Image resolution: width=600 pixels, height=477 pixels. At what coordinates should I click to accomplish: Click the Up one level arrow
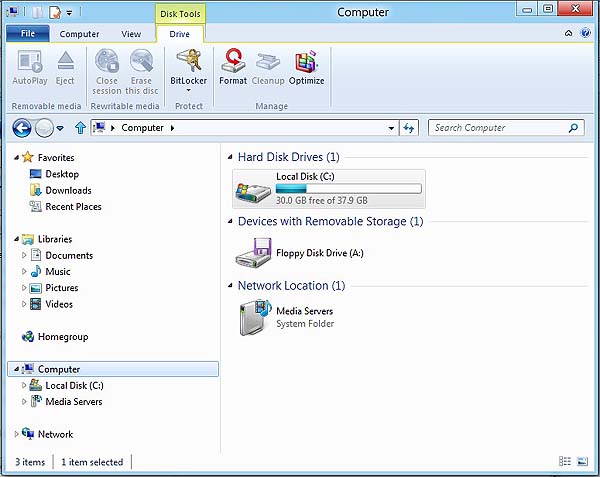80,128
